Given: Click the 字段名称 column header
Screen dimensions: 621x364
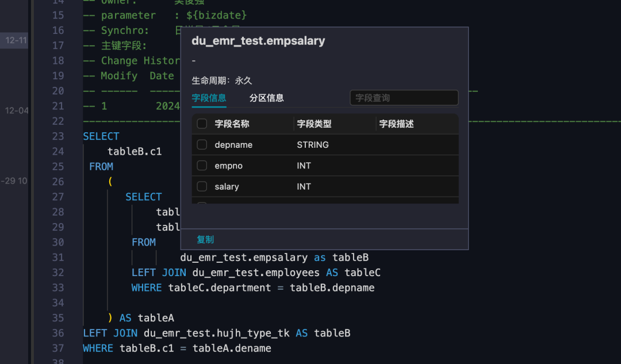Looking at the screenshot, I should [x=232, y=124].
